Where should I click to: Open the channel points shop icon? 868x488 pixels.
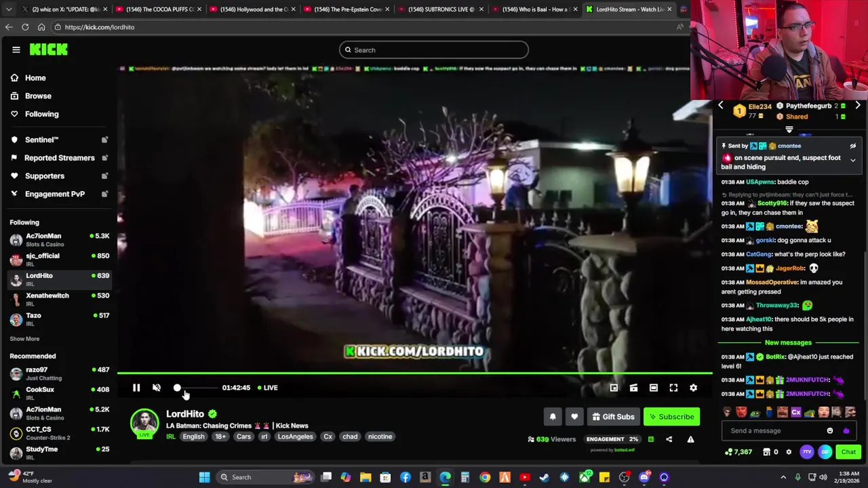[767, 452]
